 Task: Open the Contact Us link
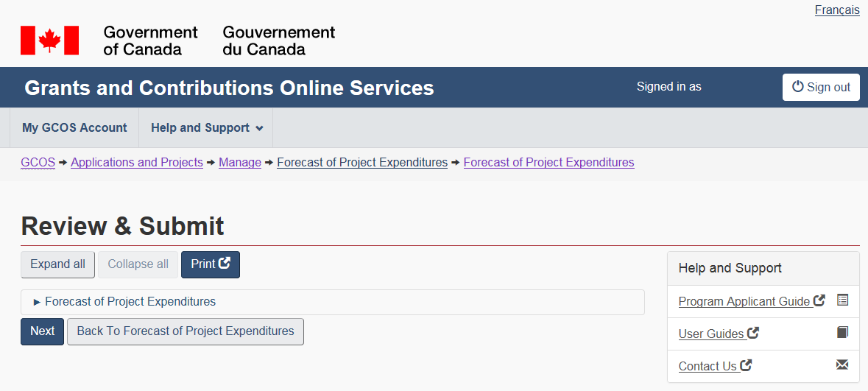coord(708,366)
